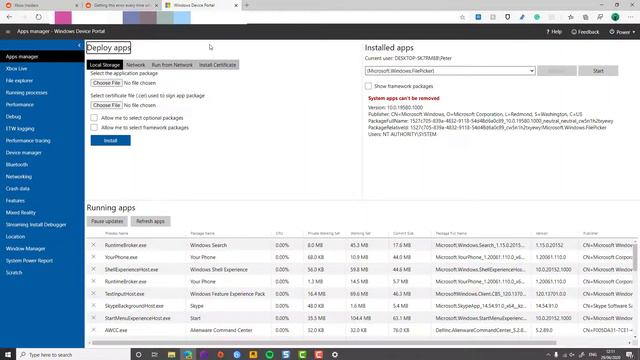
Task: Click Process Name column header
Action: [x=117, y=233]
